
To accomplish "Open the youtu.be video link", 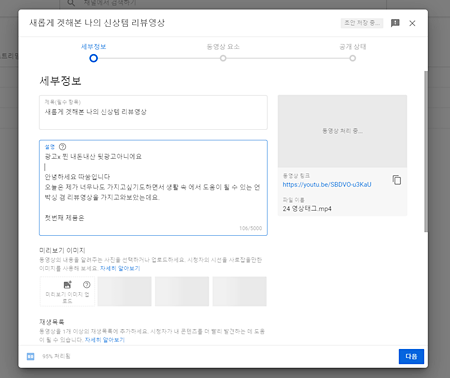I will (x=327, y=184).
